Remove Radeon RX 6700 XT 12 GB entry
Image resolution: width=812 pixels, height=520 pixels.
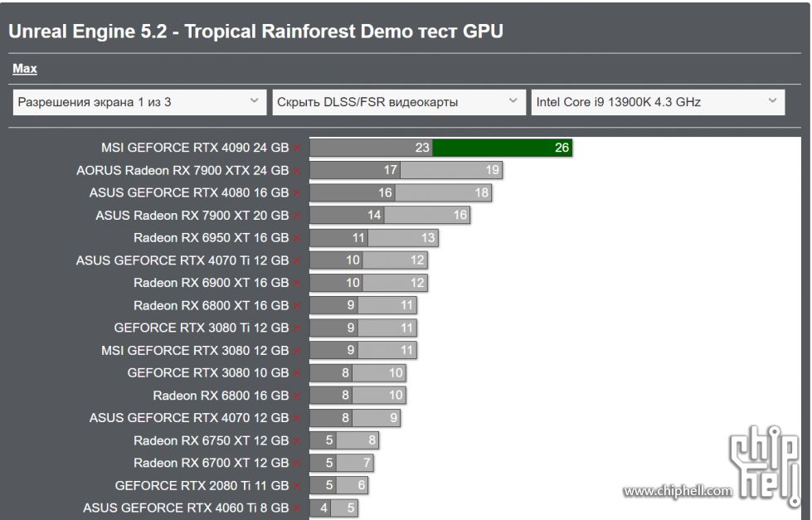[x=297, y=464]
